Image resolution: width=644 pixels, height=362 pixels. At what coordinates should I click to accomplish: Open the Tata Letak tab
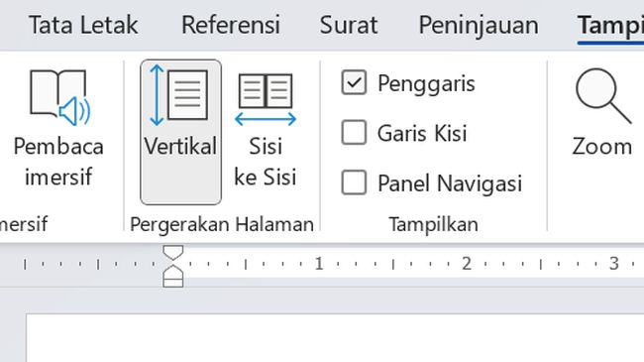pyautogui.click(x=83, y=25)
